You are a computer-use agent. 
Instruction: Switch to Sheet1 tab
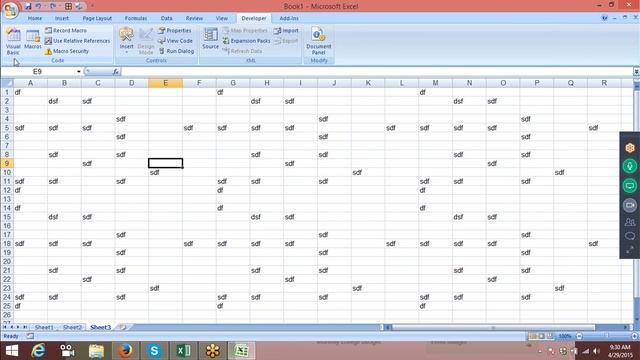tap(44, 327)
